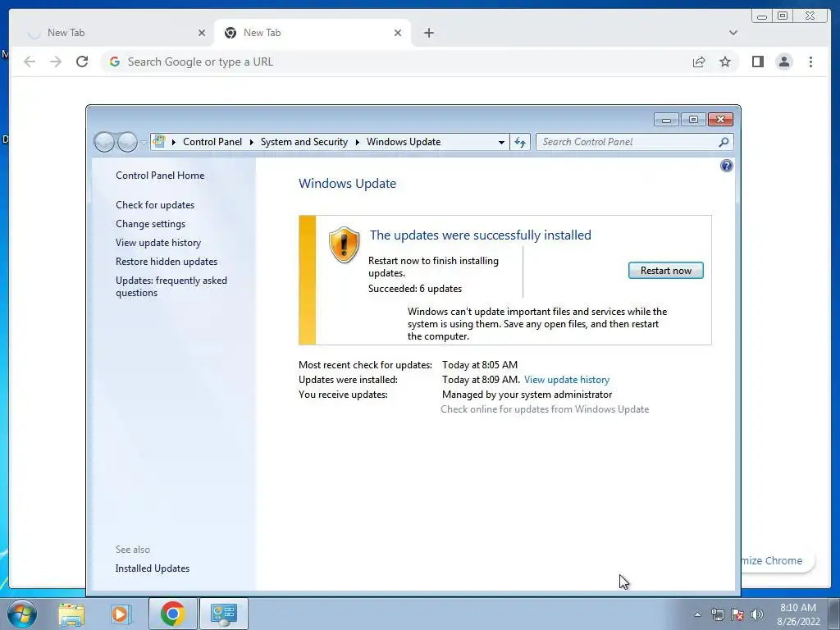Open Action Center flag icon
This screenshot has height=630, width=840.
click(737, 614)
